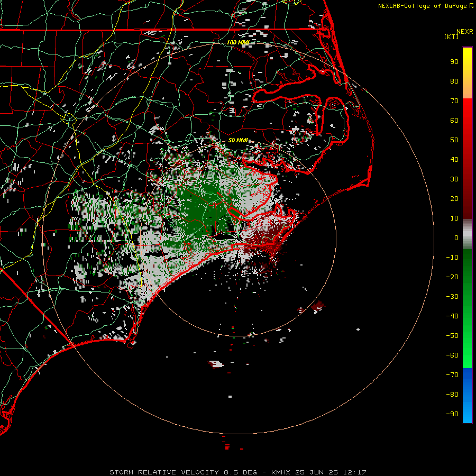The image size is (476, 476).
Task: Click the -70 scale label
Action: (452, 375)
